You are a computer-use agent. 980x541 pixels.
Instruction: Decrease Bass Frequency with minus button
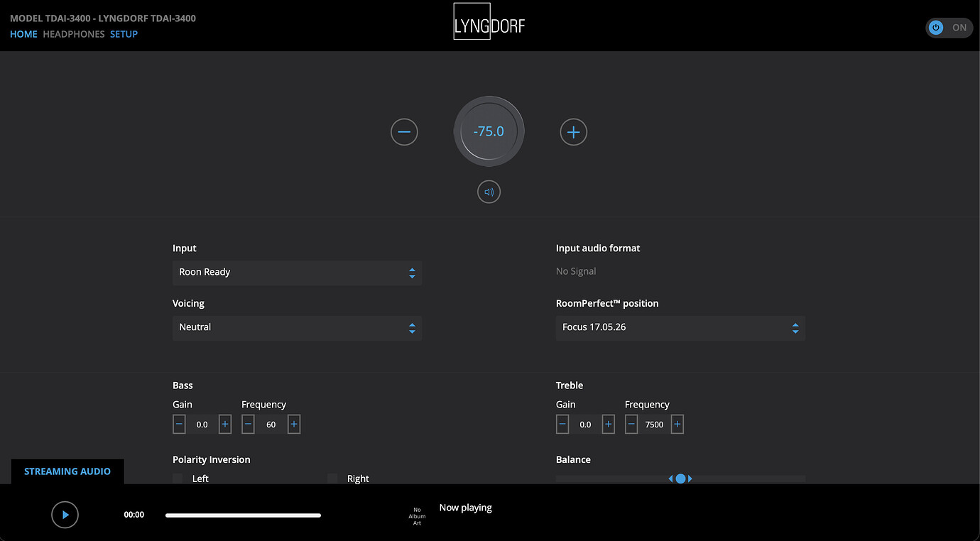[x=248, y=425]
